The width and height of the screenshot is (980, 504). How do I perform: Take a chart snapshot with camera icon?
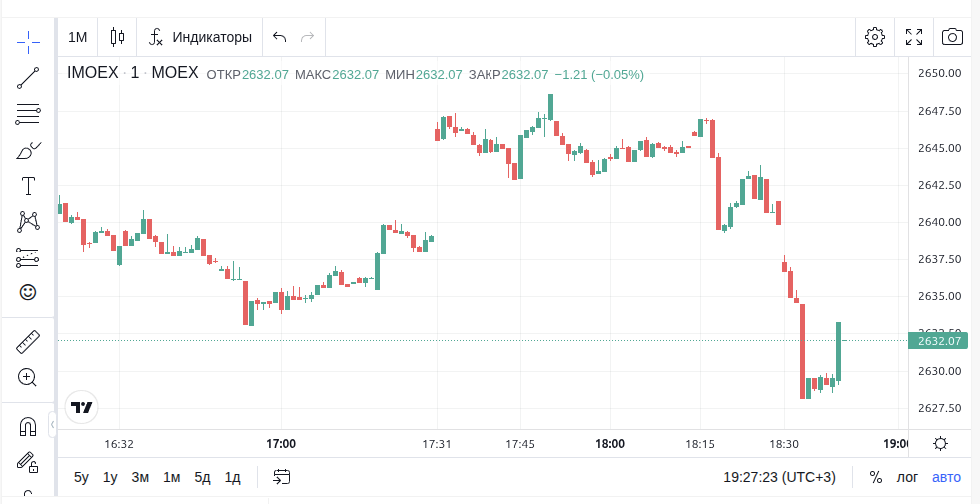coord(952,37)
